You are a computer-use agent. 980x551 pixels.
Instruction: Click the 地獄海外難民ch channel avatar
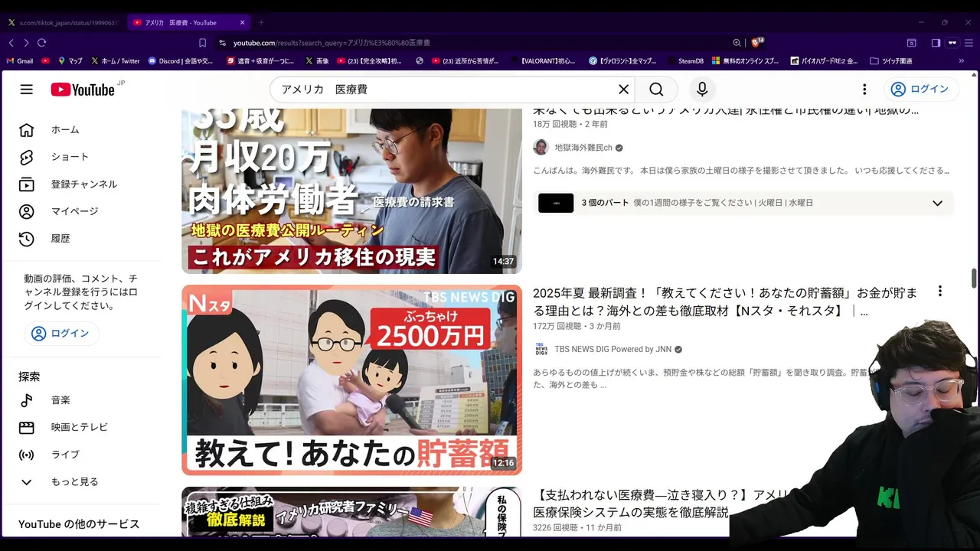541,148
